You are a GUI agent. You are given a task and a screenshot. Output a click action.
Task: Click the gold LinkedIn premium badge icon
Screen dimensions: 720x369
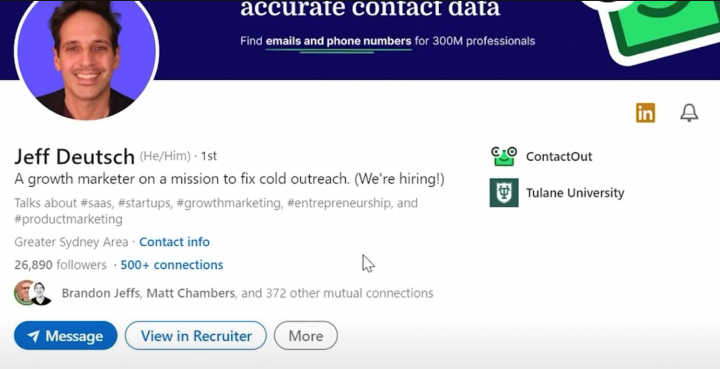tap(645, 113)
